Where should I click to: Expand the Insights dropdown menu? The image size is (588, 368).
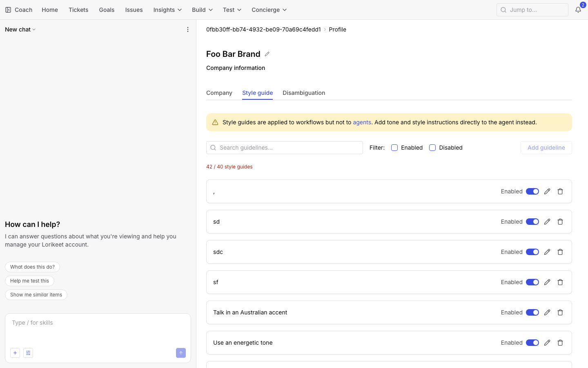pos(167,10)
